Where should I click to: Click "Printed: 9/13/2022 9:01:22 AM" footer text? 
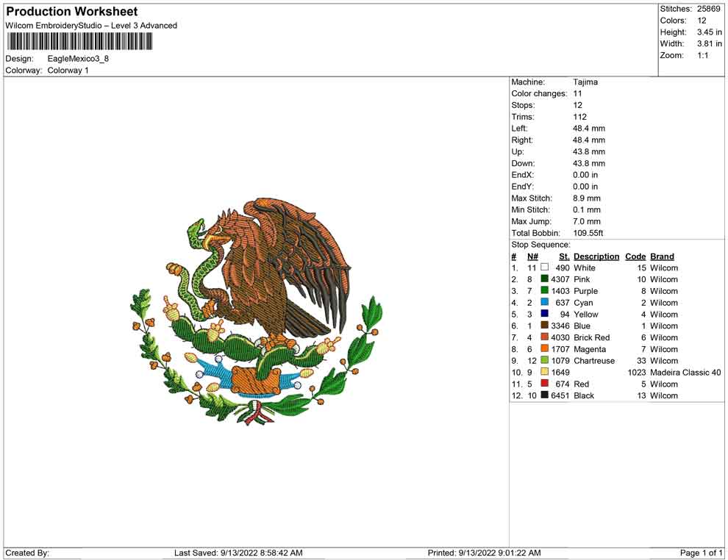click(x=485, y=553)
